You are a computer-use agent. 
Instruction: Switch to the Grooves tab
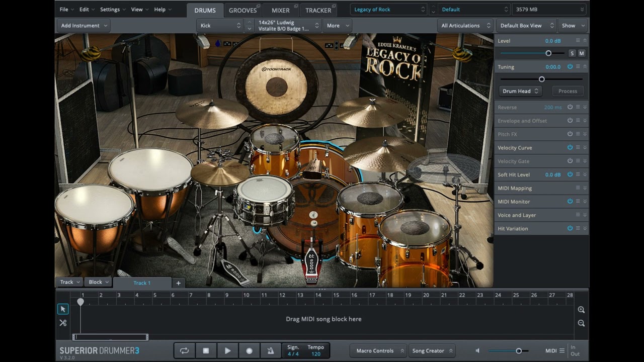point(243,10)
